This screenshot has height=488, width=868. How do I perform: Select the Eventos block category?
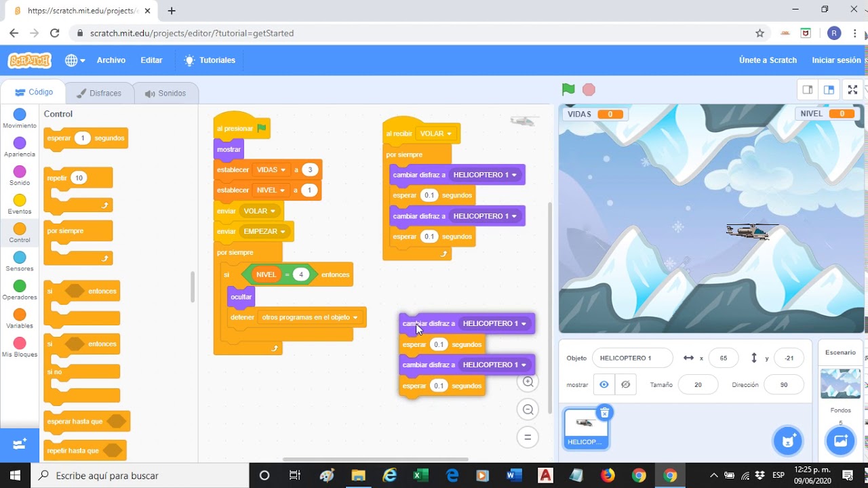[20, 204]
